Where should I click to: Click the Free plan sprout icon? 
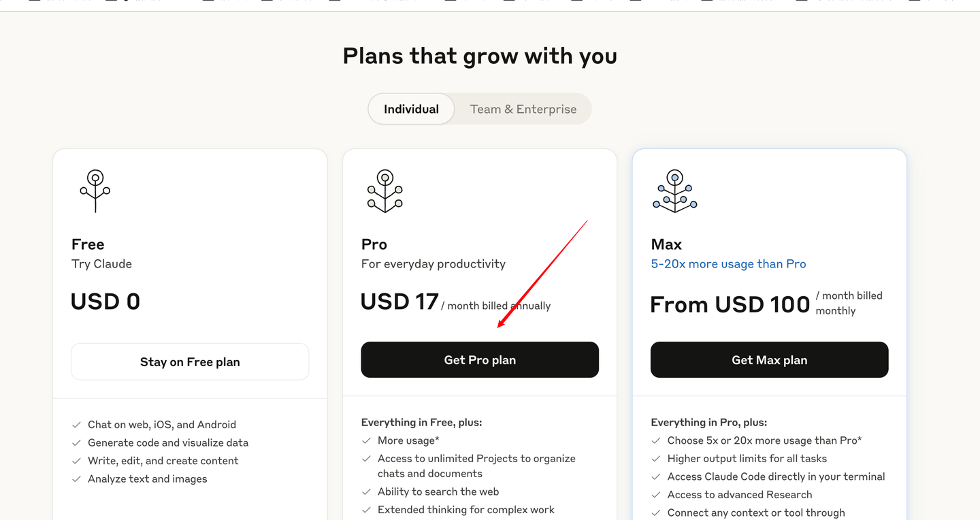[95, 191]
